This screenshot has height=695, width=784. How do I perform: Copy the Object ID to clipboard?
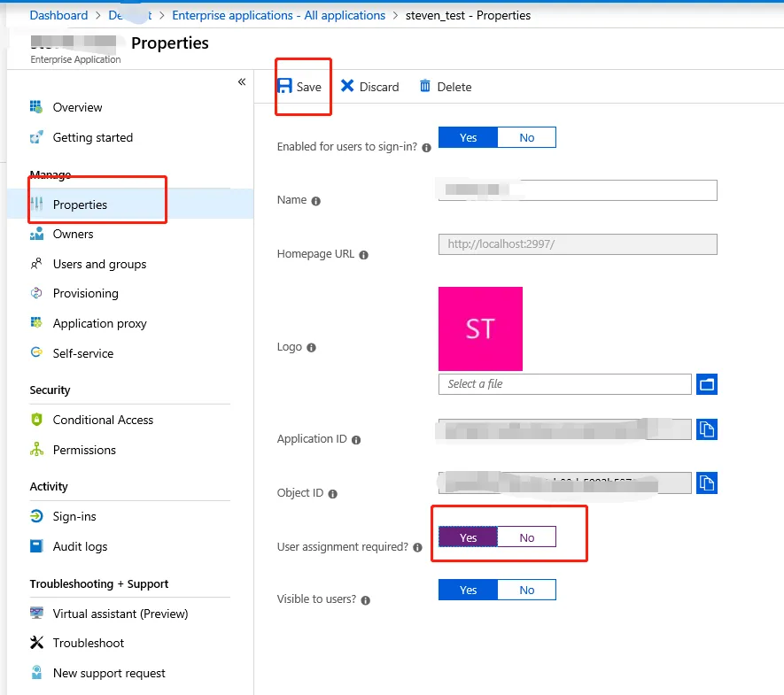coord(707,483)
